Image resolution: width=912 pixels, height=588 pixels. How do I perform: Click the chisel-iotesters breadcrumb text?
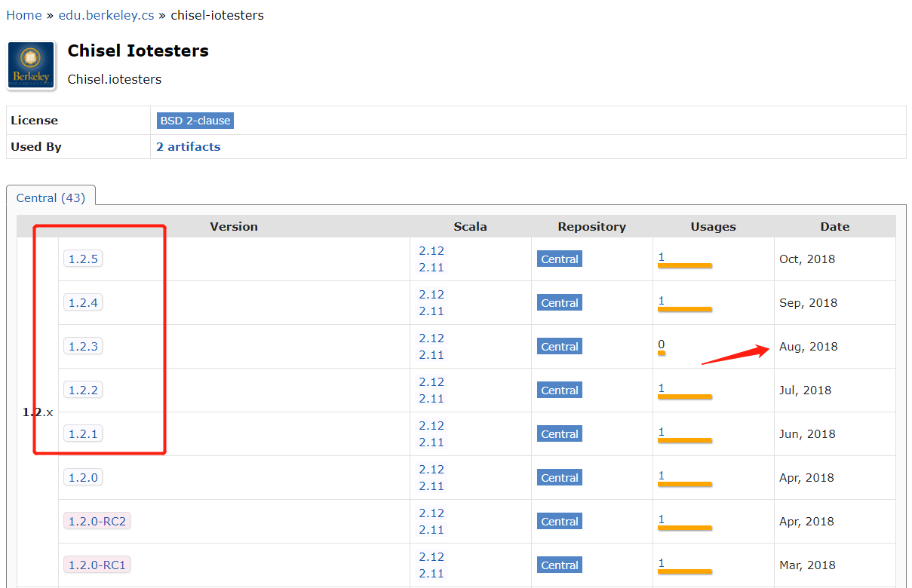[x=217, y=15]
